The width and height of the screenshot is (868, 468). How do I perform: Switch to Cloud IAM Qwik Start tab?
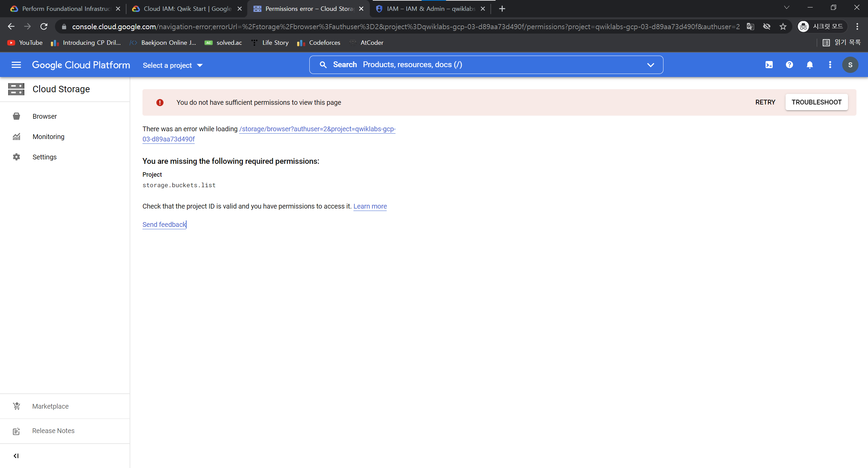click(187, 9)
